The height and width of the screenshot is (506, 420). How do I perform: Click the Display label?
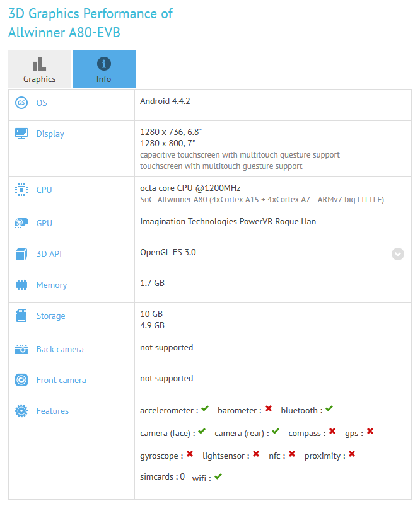point(50,134)
